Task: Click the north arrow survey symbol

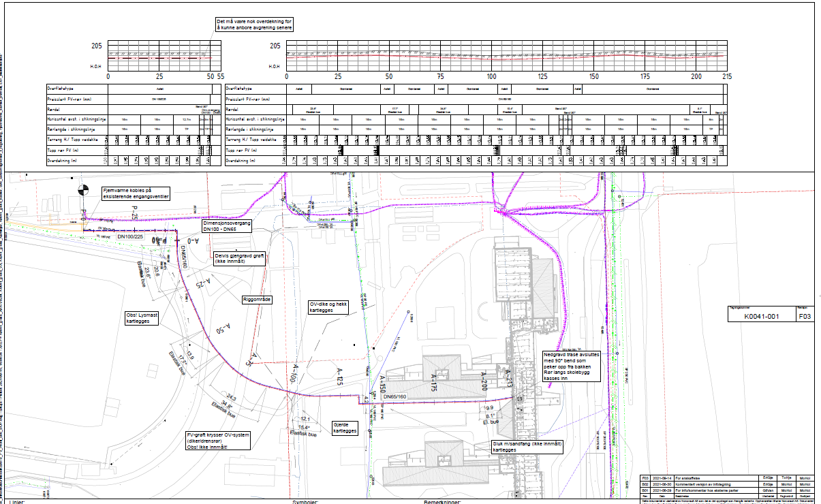Action: coord(83,191)
